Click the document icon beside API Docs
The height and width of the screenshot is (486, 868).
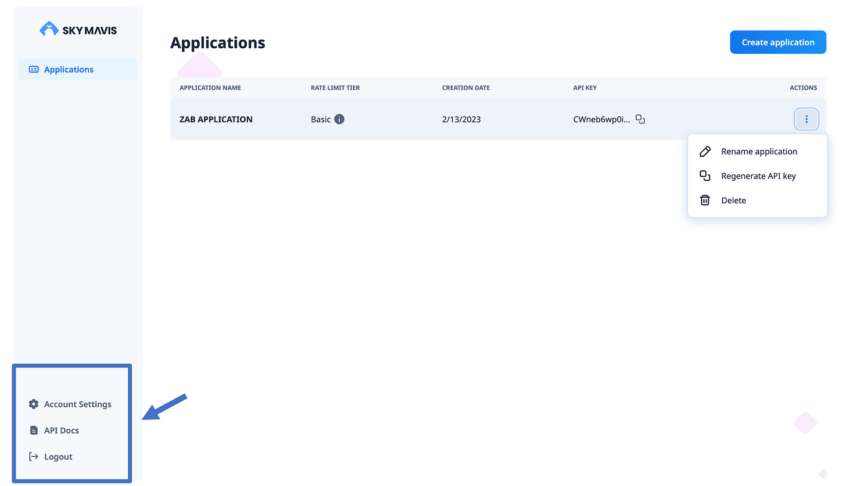pos(33,430)
